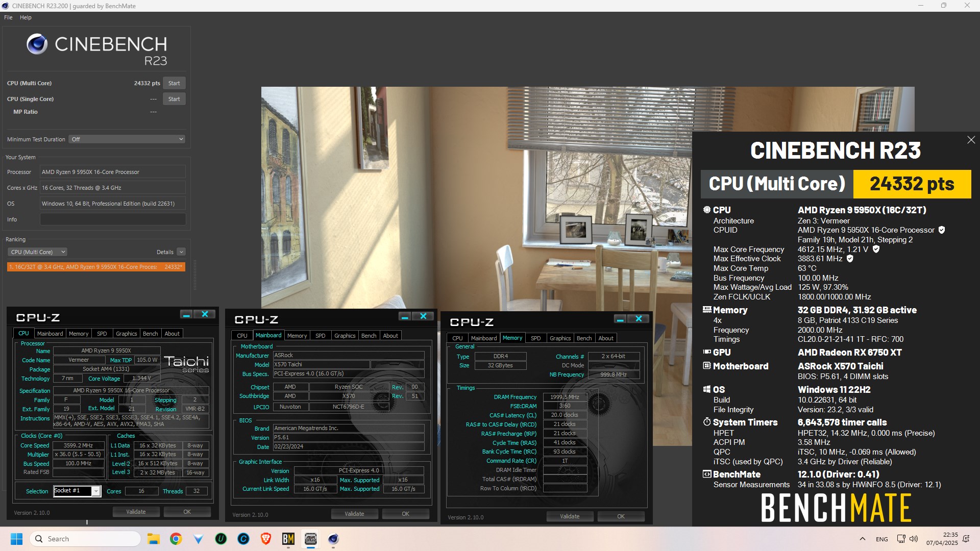Start the CPU Single Core test
980x551 pixels.
174,99
